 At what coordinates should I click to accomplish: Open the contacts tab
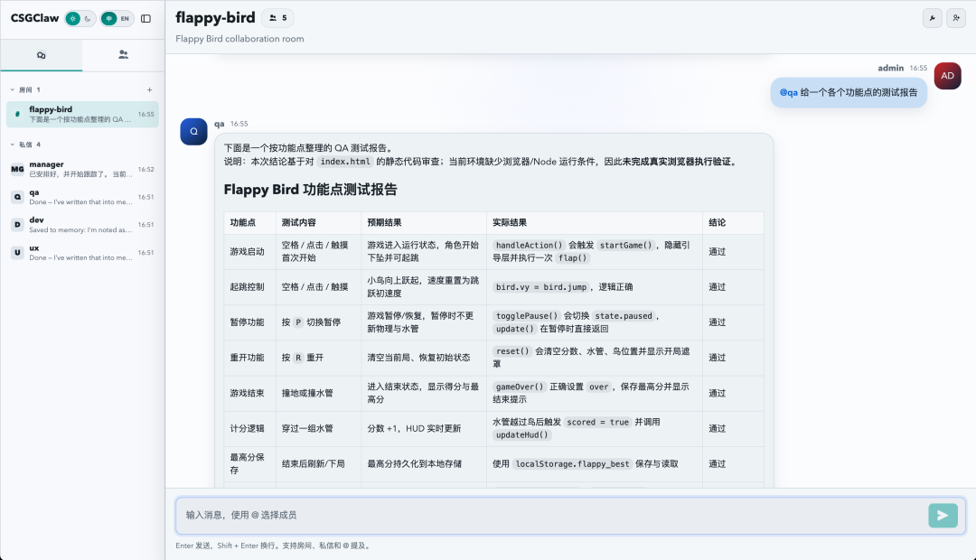pos(123,55)
